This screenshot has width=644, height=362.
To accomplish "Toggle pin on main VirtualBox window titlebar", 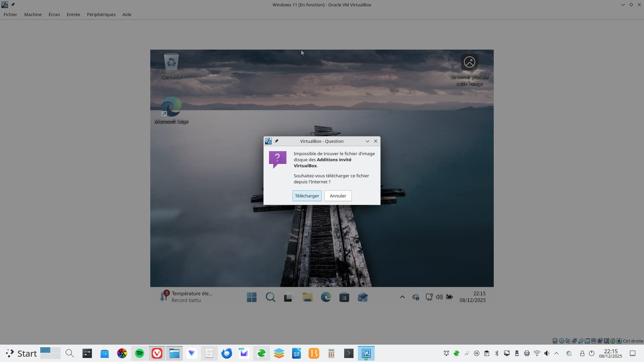I will tap(13, 5).
